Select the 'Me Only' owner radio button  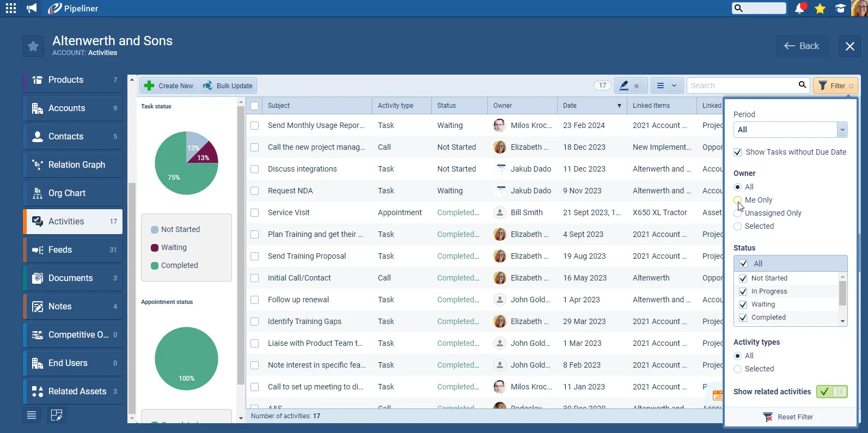click(x=738, y=200)
